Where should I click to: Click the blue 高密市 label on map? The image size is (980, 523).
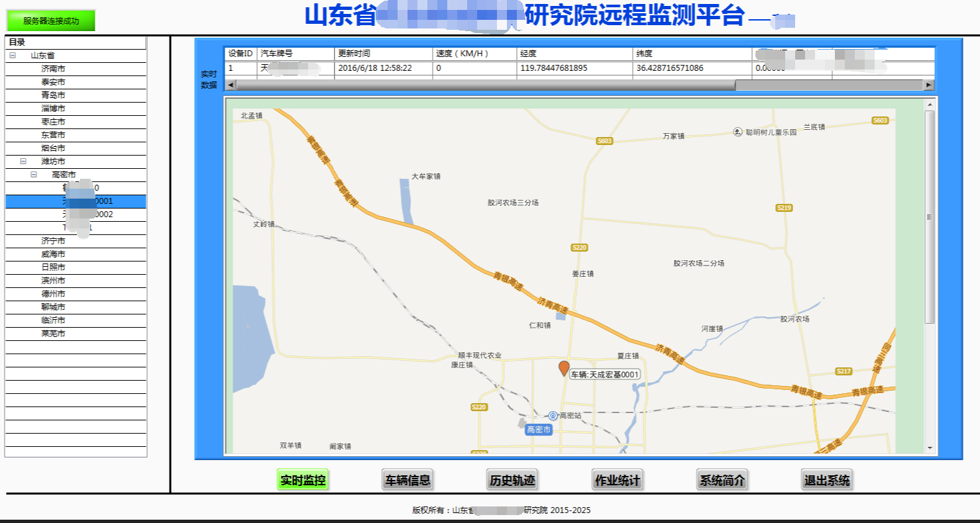[539, 430]
